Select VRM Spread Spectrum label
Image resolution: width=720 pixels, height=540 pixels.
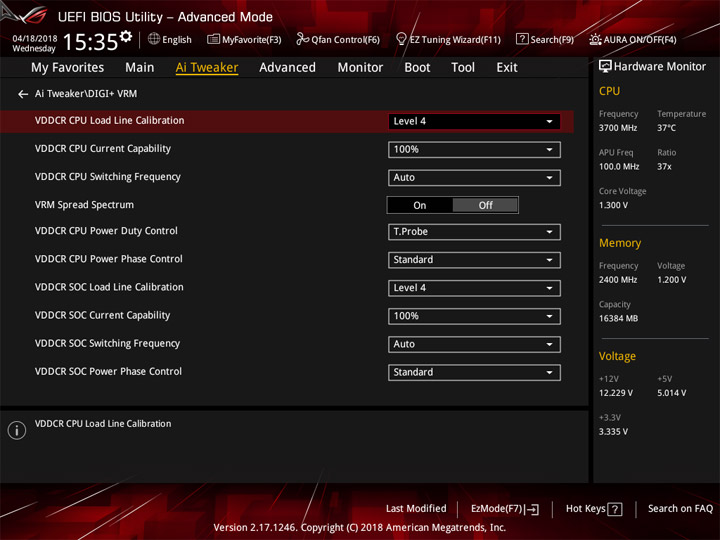pyautogui.click(x=84, y=205)
